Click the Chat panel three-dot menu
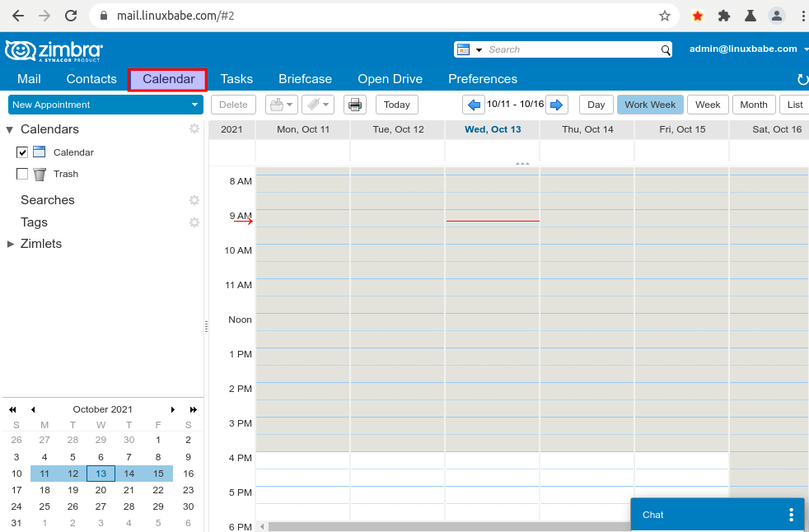The image size is (809, 532). 791,515
